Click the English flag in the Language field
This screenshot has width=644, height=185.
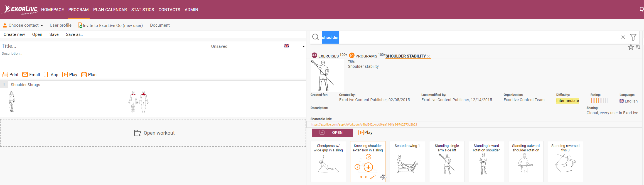pyautogui.click(x=622, y=101)
